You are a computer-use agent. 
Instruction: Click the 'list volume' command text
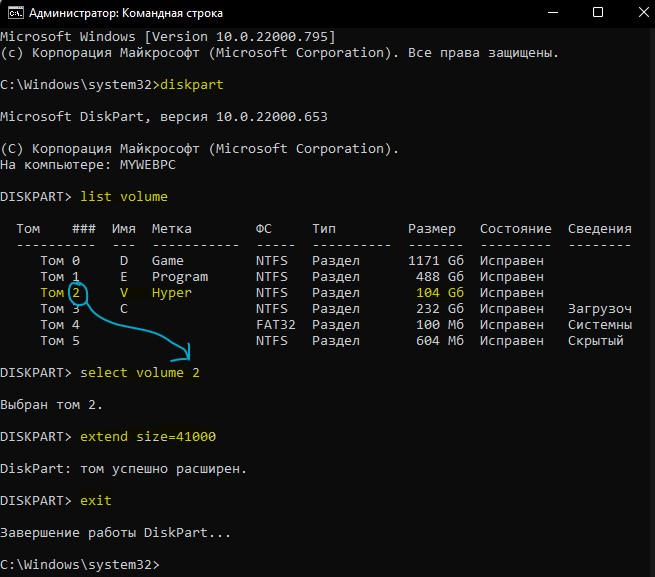click(124, 196)
